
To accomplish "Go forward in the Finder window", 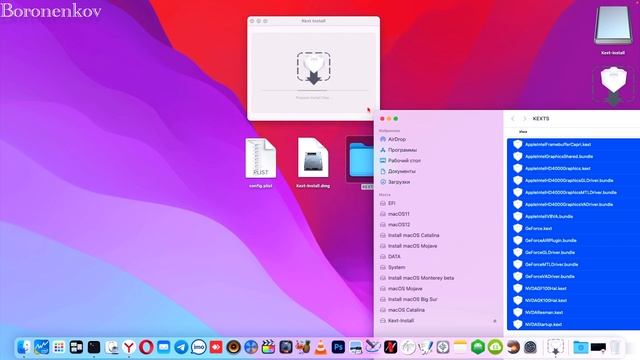I will pyautogui.click(x=524, y=118).
